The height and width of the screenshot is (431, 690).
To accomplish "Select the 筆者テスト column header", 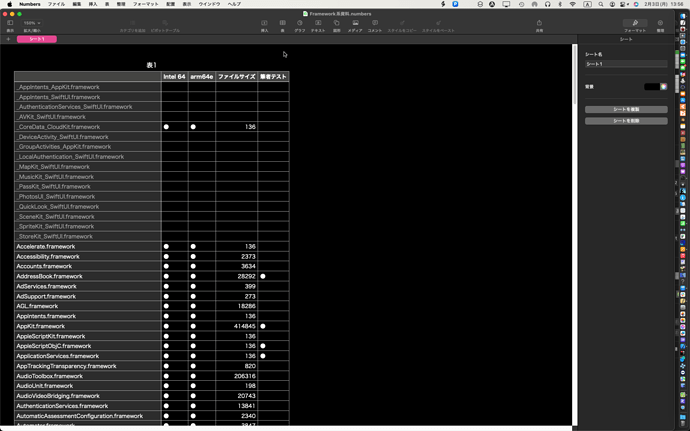I will pos(273,77).
